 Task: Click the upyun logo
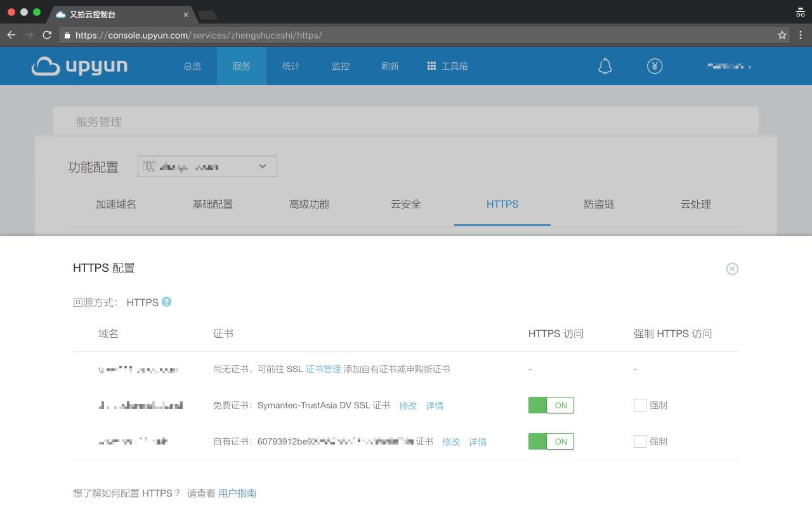[79, 66]
